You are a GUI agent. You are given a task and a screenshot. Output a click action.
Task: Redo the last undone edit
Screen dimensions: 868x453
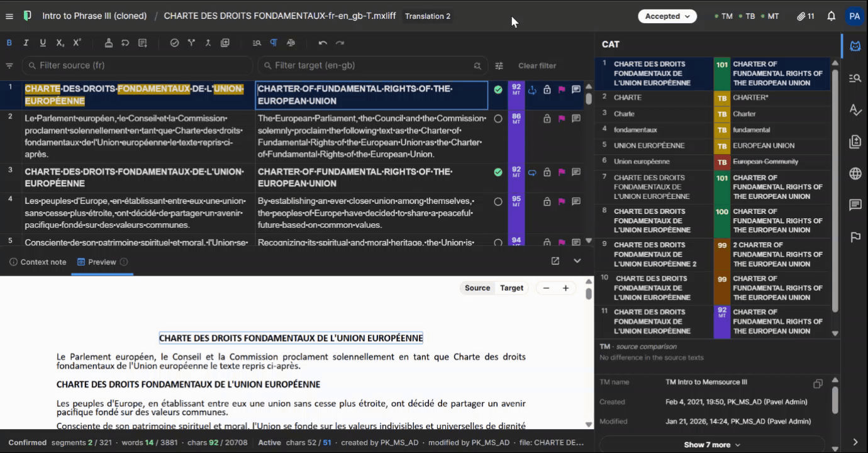(340, 43)
